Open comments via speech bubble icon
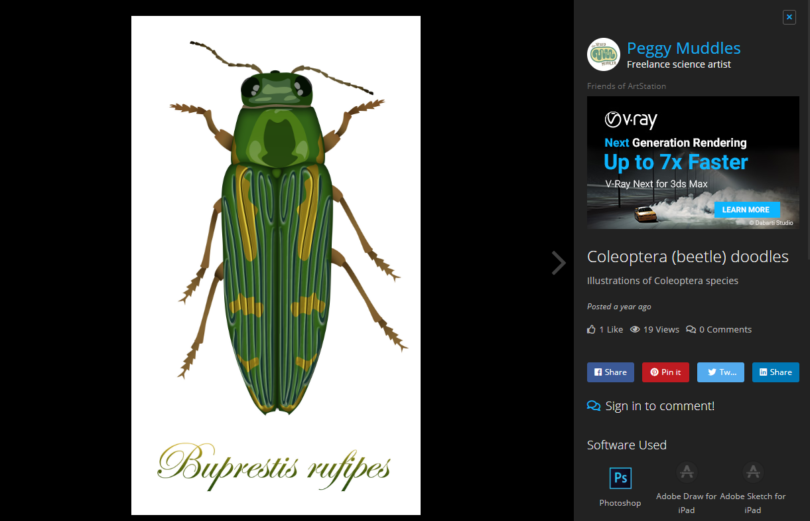This screenshot has width=810, height=521. point(691,329)
